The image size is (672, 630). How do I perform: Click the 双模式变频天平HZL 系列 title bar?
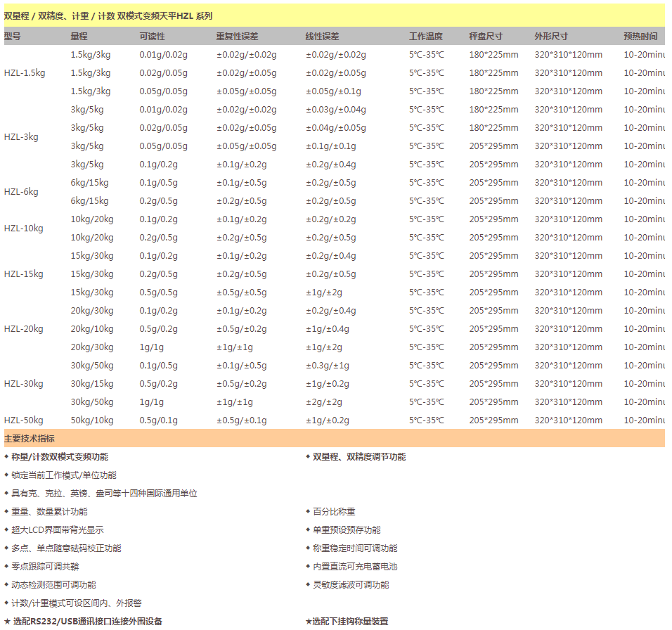(x=108, y=15)
